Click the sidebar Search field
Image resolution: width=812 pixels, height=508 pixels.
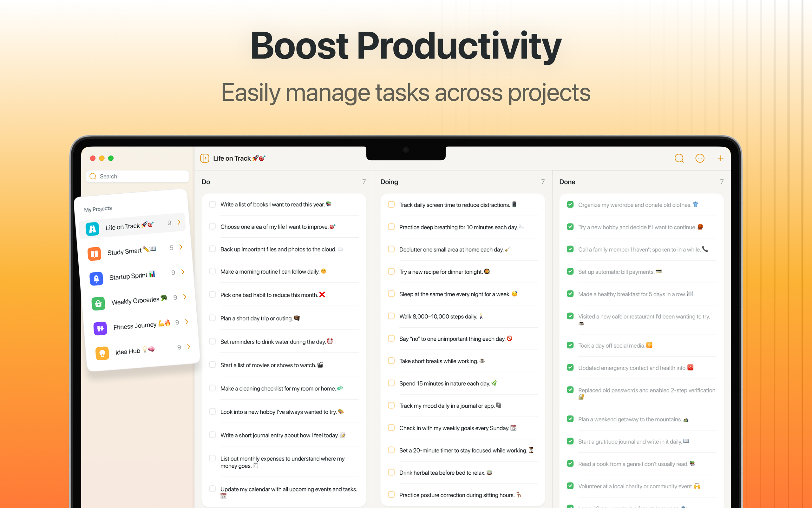click(x=138, y=177)
